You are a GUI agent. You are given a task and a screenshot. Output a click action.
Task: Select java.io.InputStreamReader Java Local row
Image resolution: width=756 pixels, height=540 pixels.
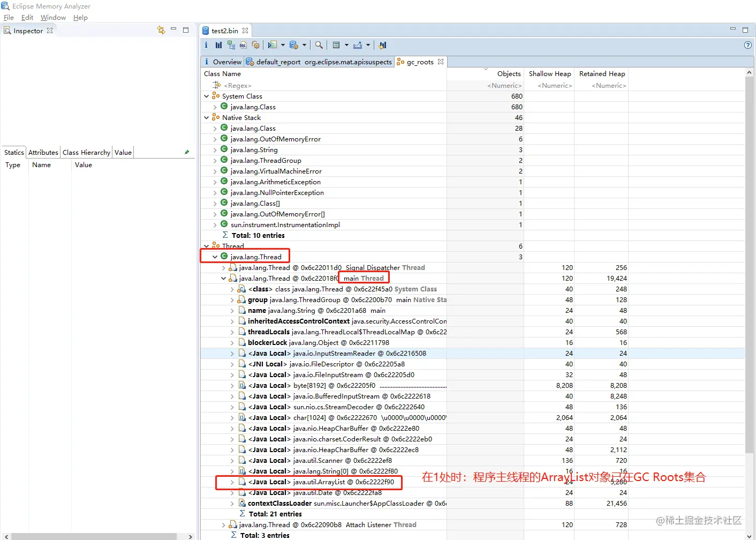pyautogui.click(x=473, y=354)
